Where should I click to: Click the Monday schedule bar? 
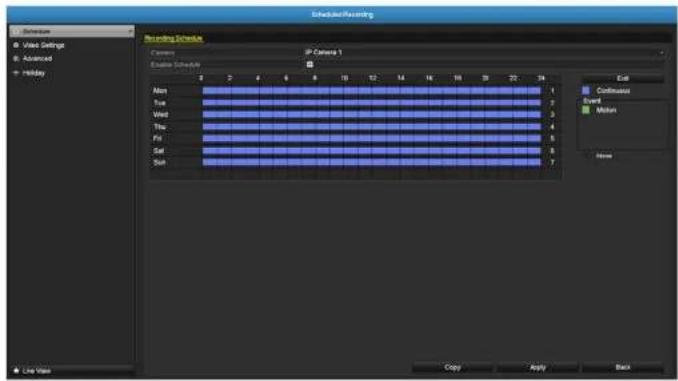[x=371, y=91]
